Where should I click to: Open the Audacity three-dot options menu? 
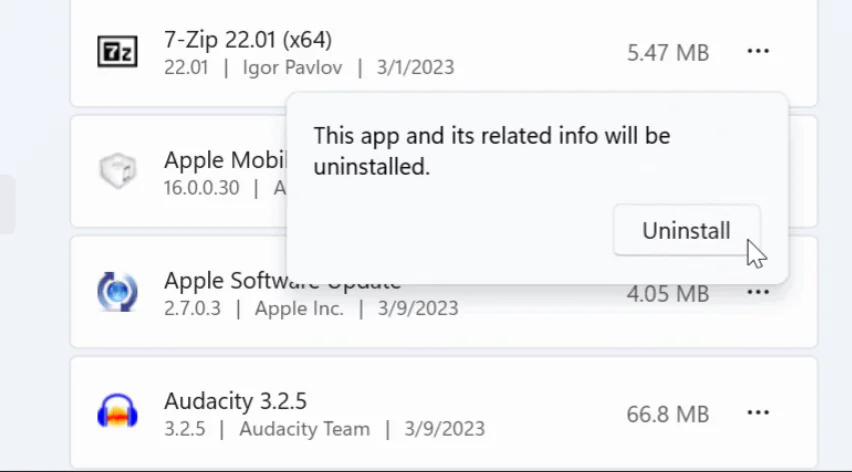[x=758, y=413]
